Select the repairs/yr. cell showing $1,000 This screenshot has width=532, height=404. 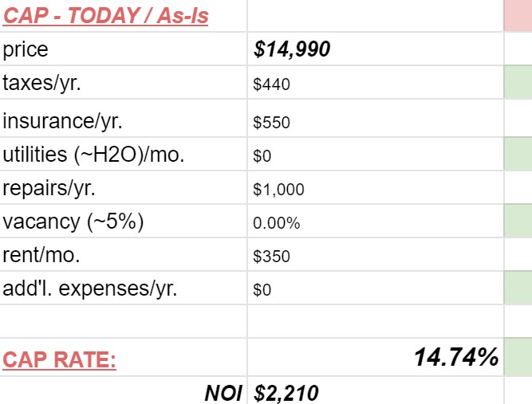(x=376, y=188)
